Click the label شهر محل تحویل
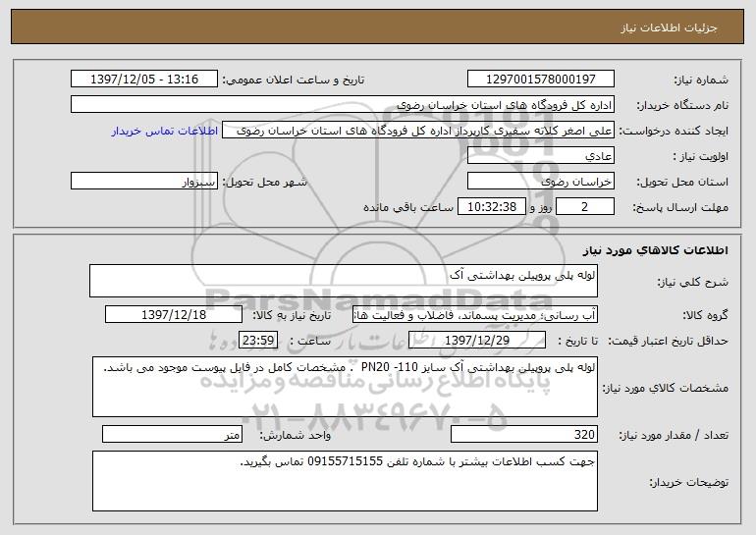756x535 pixels. [264, 182]
